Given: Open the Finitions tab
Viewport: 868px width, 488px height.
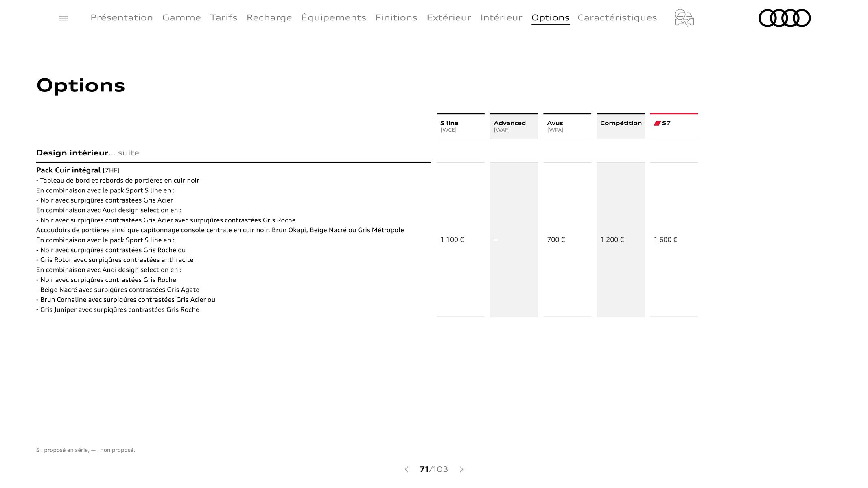Looking at the screenshot, I should point(396,17).
